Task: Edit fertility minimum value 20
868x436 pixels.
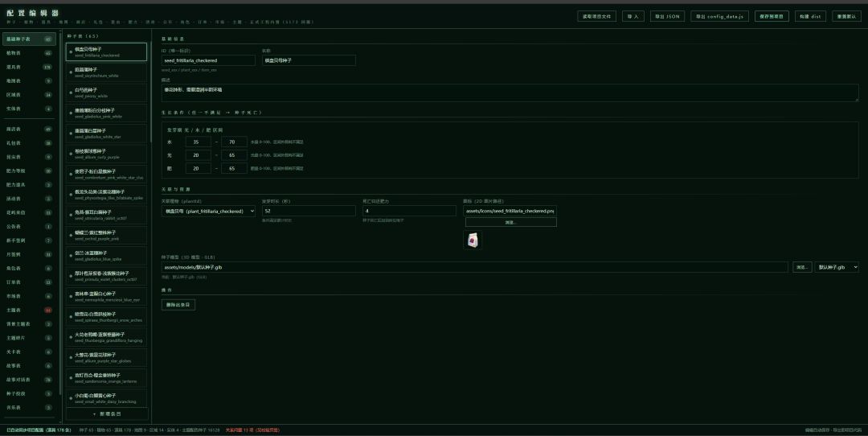Action: [x=199, y=168]
